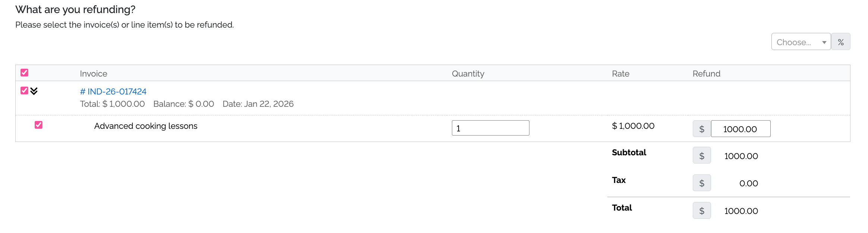Click the Quantity column header
Image resolution: width=868 pixels, height=233 pixels.
click(468, 74)
